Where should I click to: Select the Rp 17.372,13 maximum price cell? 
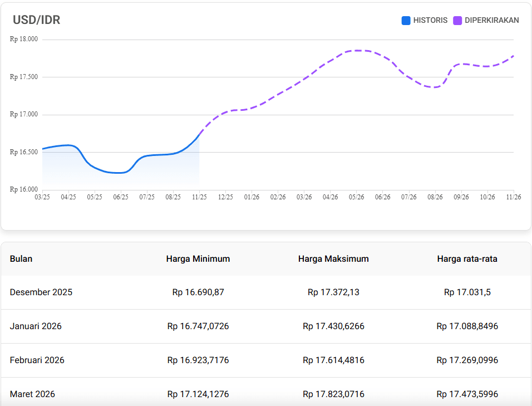coord(333,292)
